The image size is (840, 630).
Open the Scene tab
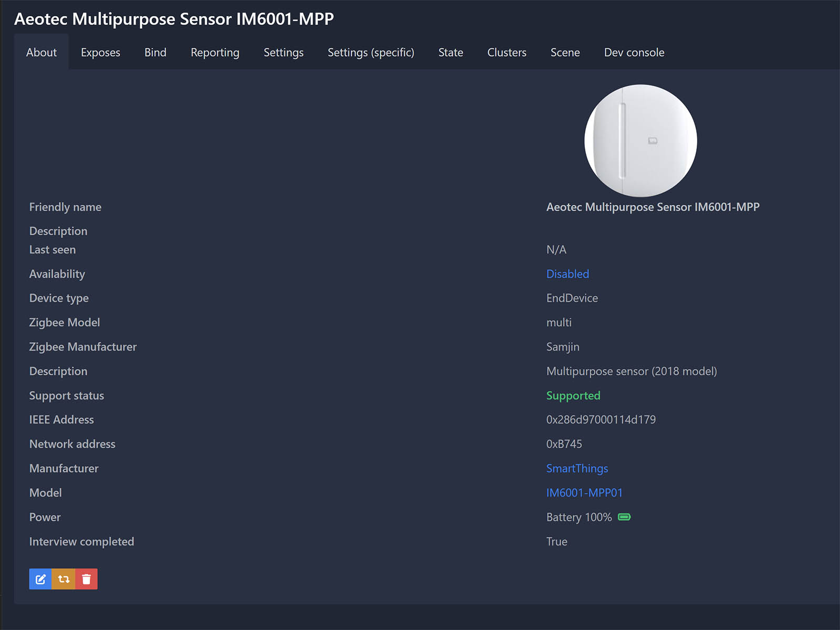point(565,52)
